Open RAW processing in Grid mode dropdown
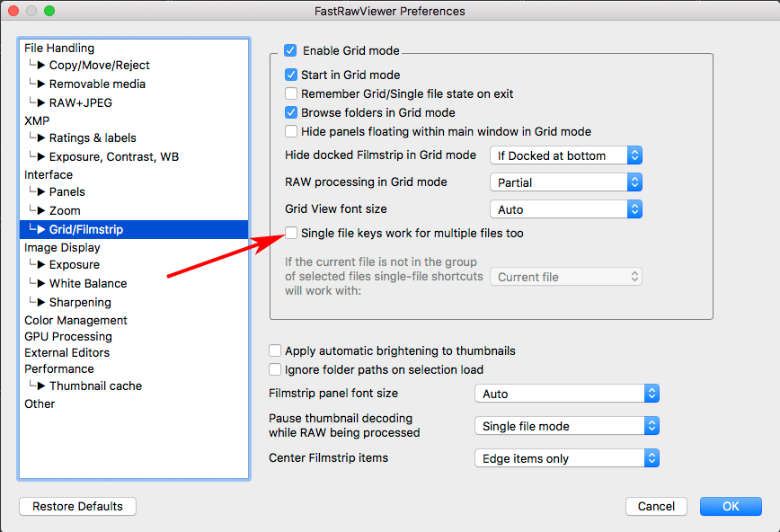 click(566, 182)
